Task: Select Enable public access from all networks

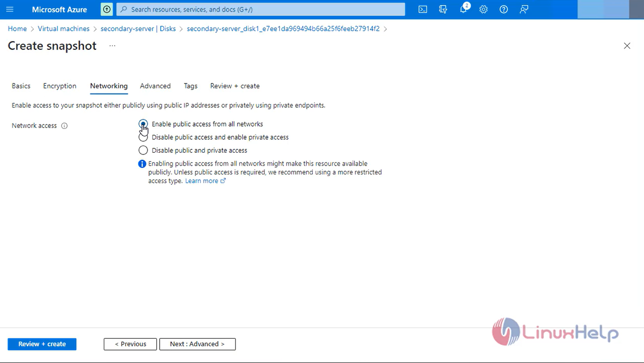Action: (x=143, y=124)
